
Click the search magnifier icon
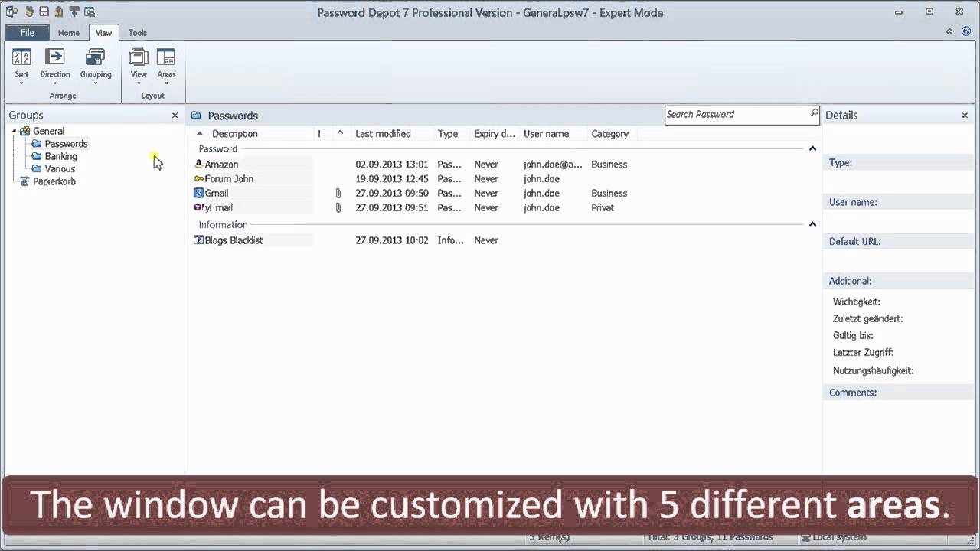(x=814, y=114)
